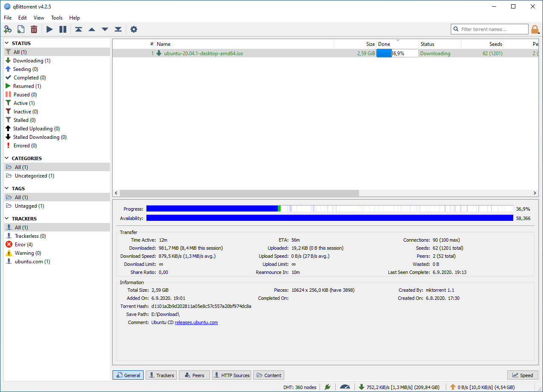This screenshot has height=392, width=543.
Task: Pause the torrent with the pause icon
Action: pyautogui.click(x=63, y=29)
